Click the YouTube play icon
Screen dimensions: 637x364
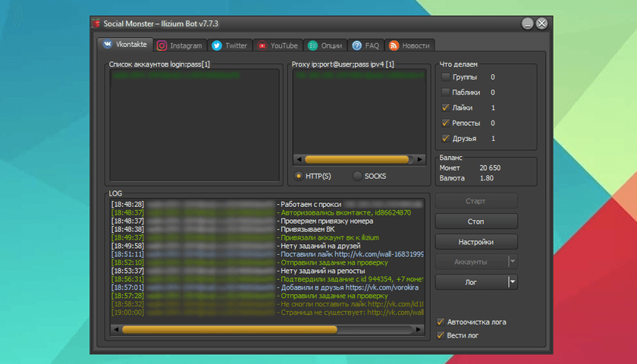262,45
